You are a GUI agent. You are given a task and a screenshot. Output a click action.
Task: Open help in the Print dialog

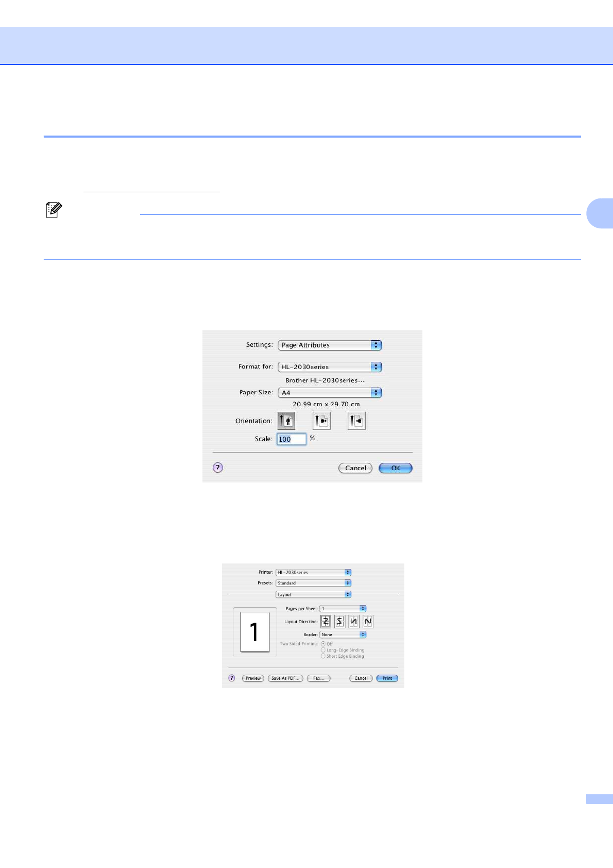point(232,678)
